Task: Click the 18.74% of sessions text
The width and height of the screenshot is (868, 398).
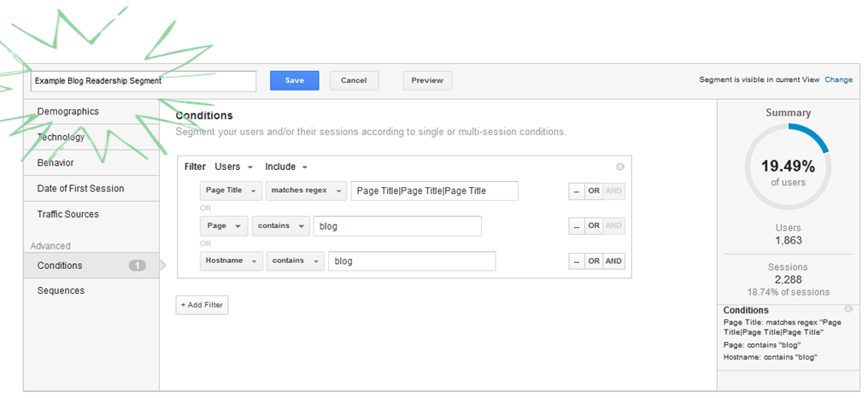Action: (789, 292)
